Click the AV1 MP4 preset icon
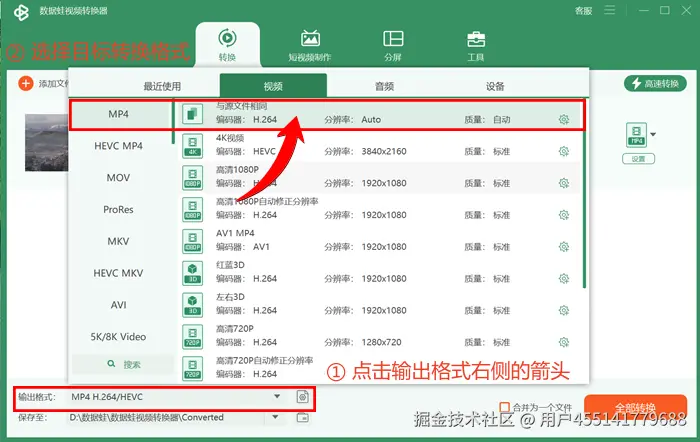700x442 pixels. [x=192, y=242]
